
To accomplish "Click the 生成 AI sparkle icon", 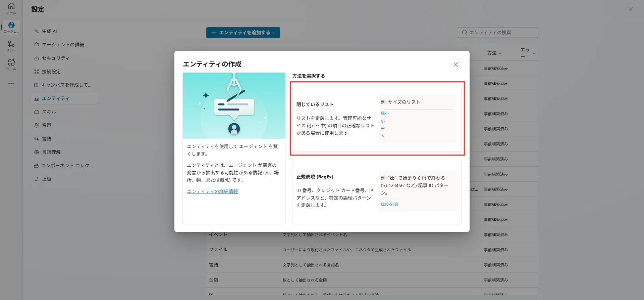I will coord(36,31).
